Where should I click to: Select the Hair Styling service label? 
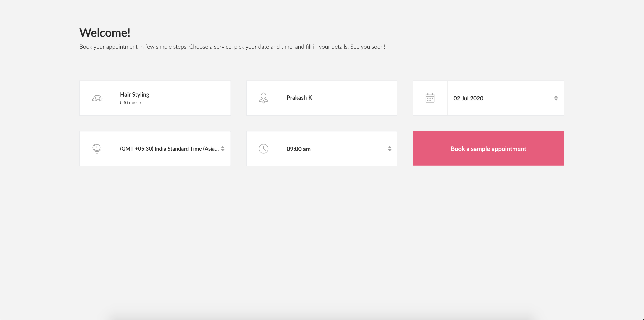tap(134, 95)
